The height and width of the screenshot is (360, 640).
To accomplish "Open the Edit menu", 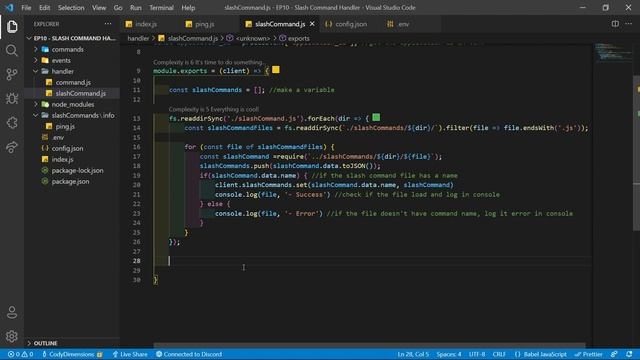I will 44,8.
